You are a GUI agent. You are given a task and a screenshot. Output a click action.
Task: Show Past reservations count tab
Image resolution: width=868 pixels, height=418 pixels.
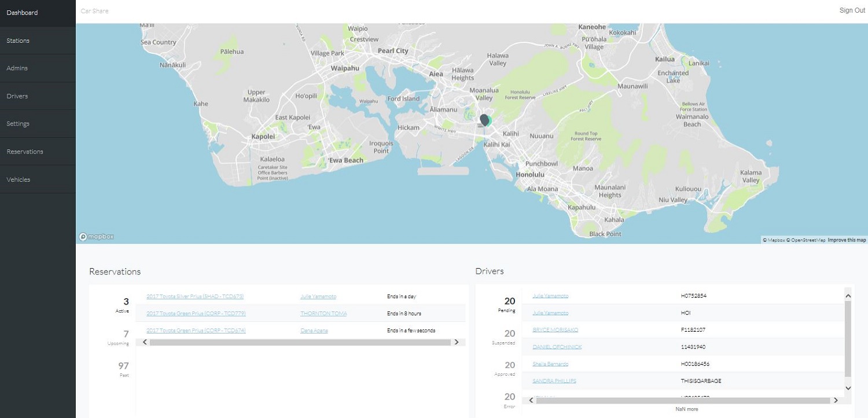click(123, 369)
